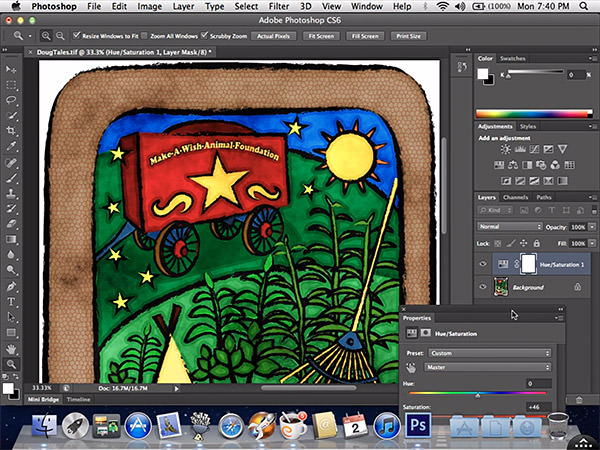Open the Layer menu
Screen dimensions: 600x450
click(183, 7)
